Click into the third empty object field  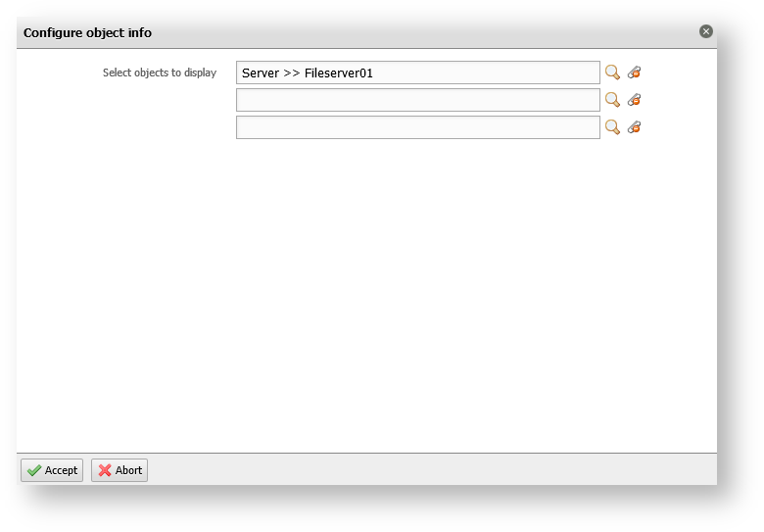pos(418,127)
